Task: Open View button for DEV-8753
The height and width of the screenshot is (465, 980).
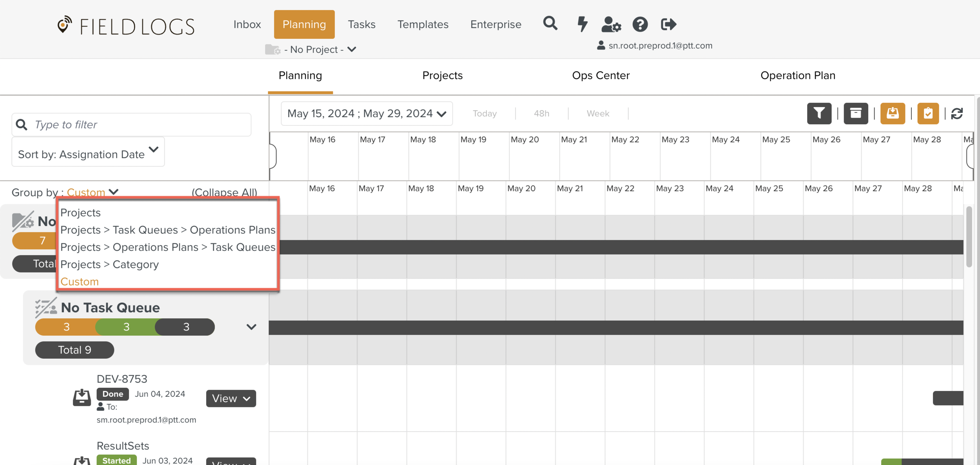Action: (x=231, y=398)
